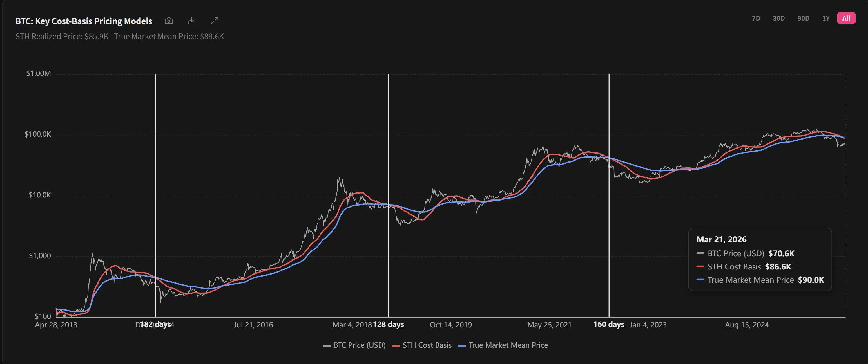Switch to 1Y time range

point(825,18)
